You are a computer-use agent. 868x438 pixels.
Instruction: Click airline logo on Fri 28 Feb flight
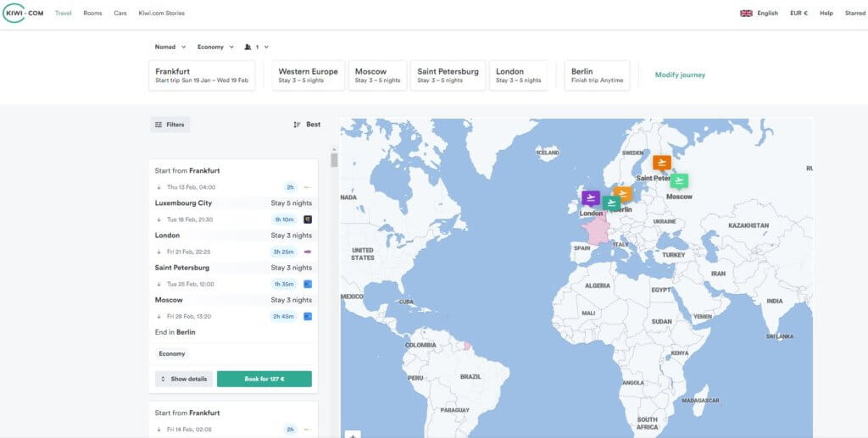click(308, 316)
